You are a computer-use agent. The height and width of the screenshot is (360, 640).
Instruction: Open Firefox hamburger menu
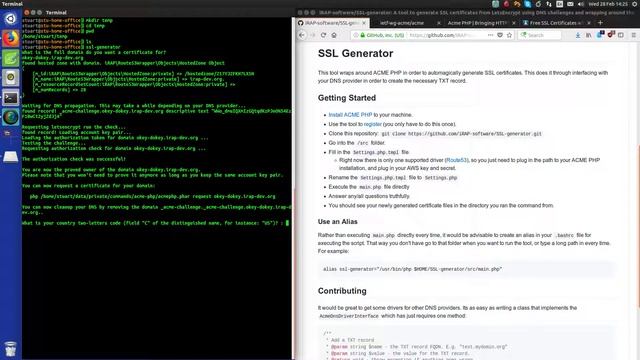coord(633,35)
